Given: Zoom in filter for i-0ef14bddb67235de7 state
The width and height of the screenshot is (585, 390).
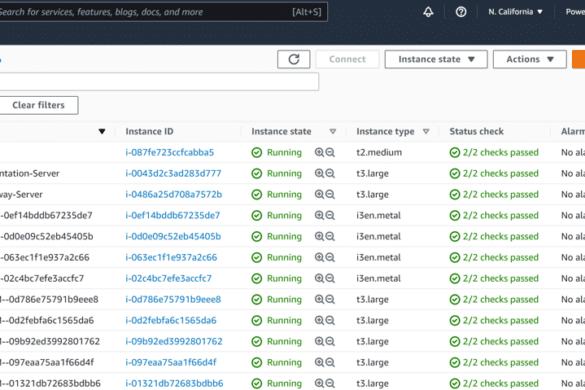Looking at the screenshot, I should (x=319, y=215).
